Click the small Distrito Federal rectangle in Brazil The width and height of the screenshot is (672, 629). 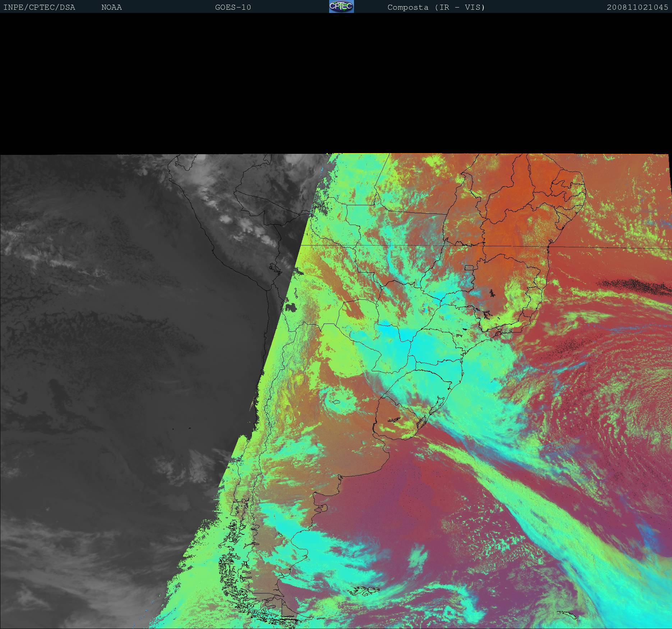(x=469, y=267)
